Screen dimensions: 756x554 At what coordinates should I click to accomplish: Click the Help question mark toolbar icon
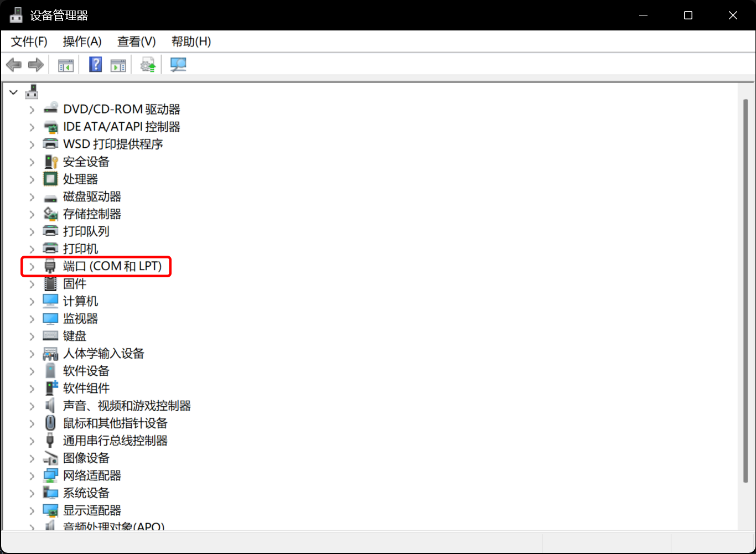tap(95, 65)
